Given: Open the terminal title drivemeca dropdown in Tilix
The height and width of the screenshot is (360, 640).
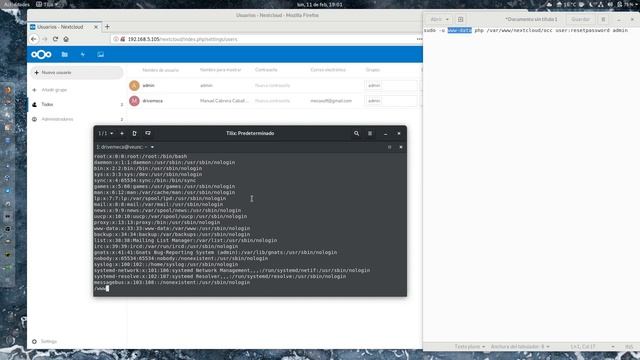Looking at the screenshot, I should coord(125,147).
